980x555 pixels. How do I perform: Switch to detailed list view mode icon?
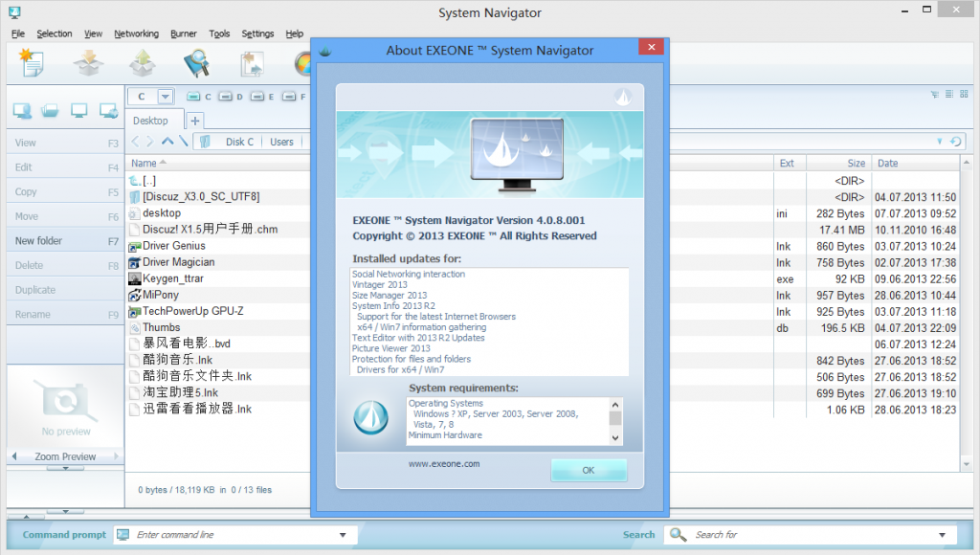coord(949,95)
